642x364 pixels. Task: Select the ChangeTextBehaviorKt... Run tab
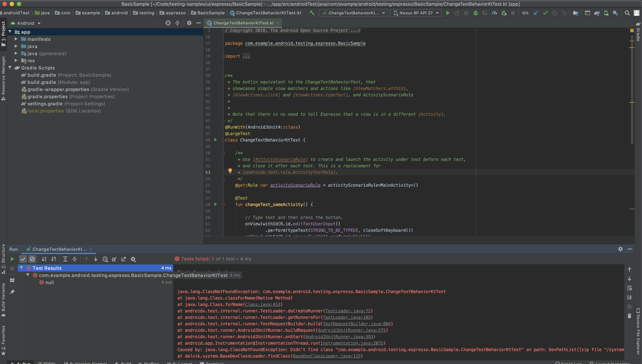coord(59,249)
